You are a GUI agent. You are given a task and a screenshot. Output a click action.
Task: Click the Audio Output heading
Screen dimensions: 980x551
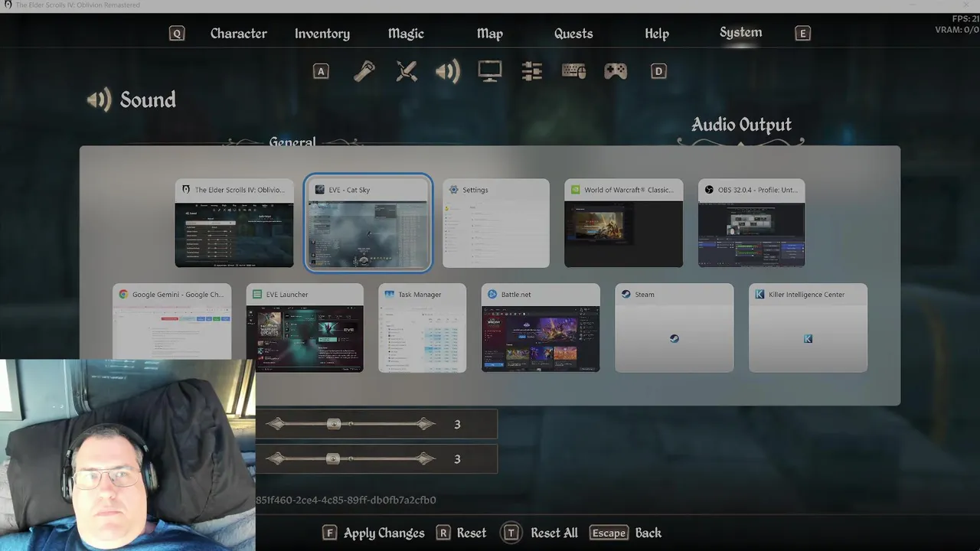click(x=741, y=125)
